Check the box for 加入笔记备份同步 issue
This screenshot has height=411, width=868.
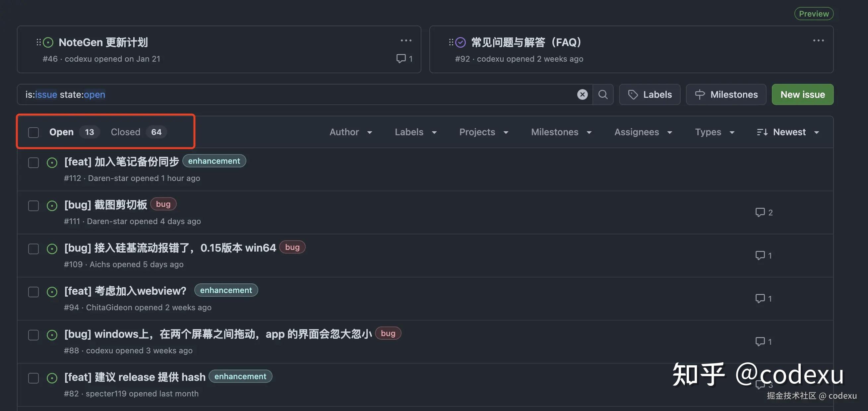pyautogui.click(x=33, y=163)
